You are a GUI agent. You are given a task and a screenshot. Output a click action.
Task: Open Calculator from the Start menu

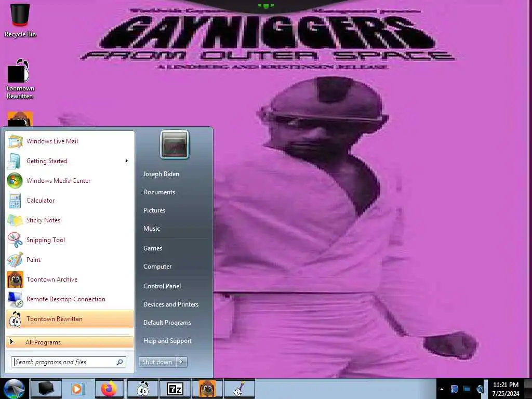tap(70, 200)
